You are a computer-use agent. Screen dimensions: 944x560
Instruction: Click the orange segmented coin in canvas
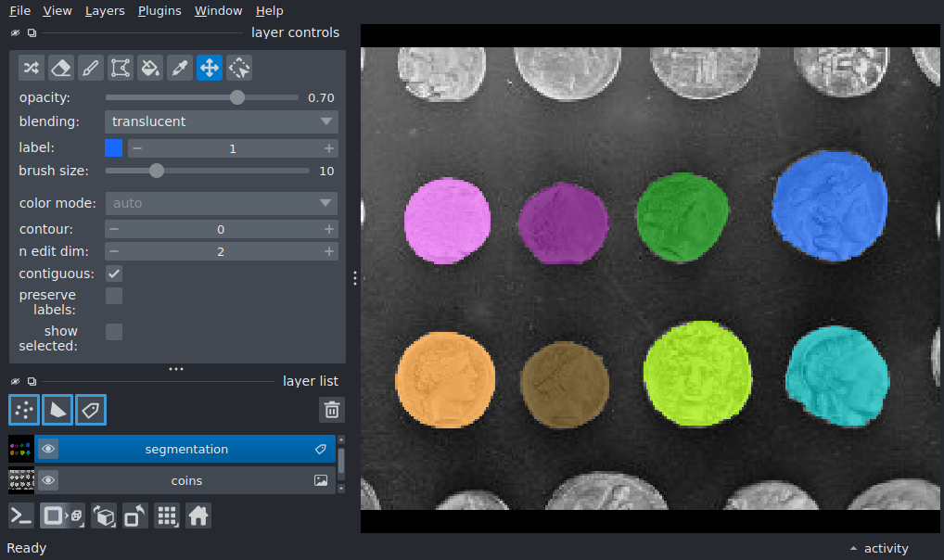pos(445,379)
